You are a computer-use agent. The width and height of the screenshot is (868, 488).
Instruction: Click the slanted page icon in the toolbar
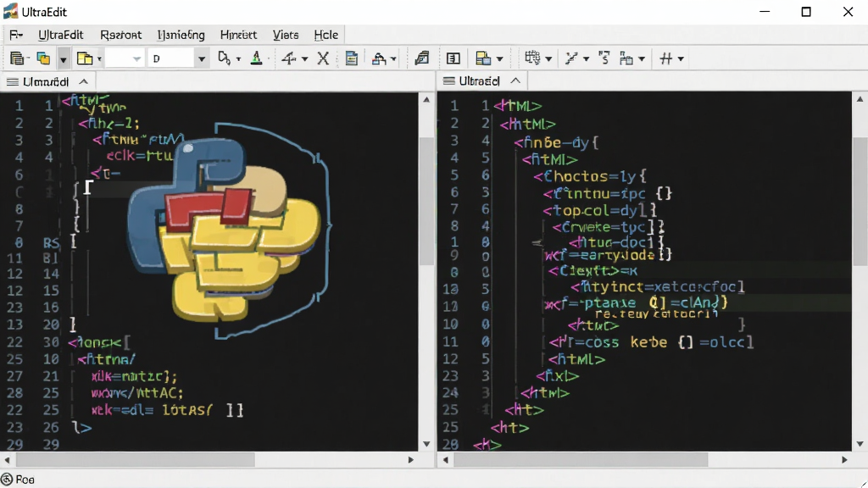pyautogui.click(x=422, y=58)
